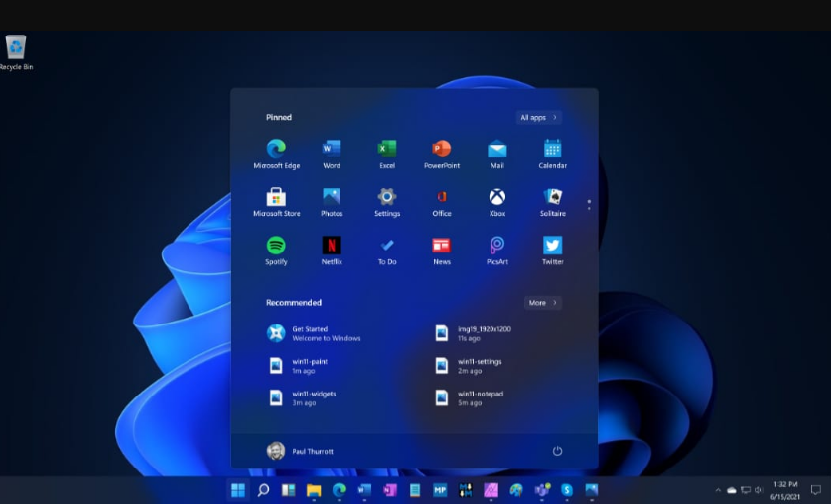831x504 pixels.
Task: Open the taskbar Edge browser icon
Action: click(340, 490)
